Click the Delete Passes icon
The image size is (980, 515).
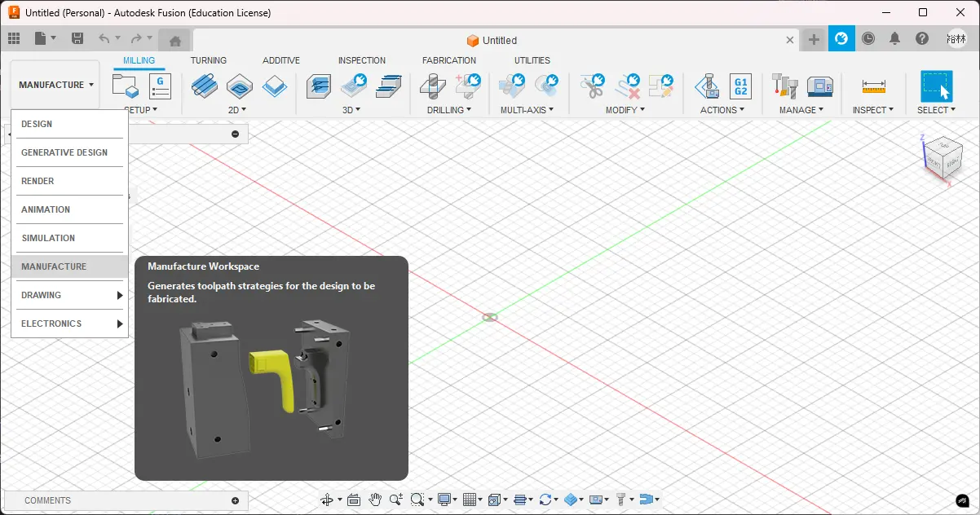coord(627,86)
